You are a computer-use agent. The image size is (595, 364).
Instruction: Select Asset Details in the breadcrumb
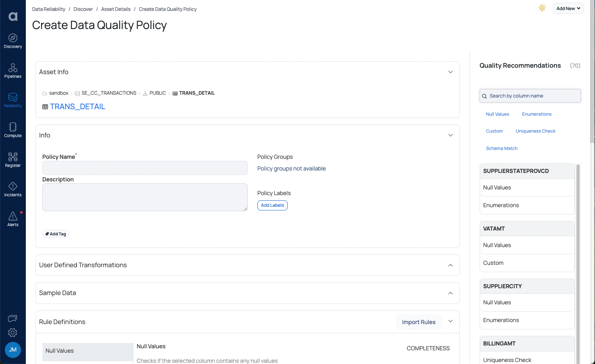pos(116,9)
